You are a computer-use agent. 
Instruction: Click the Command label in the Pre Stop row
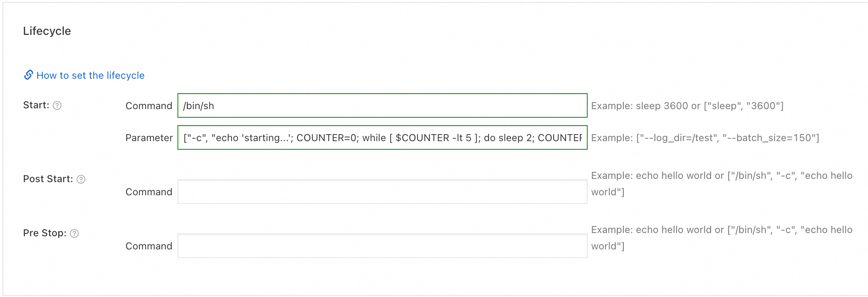[x=148, y=246]
